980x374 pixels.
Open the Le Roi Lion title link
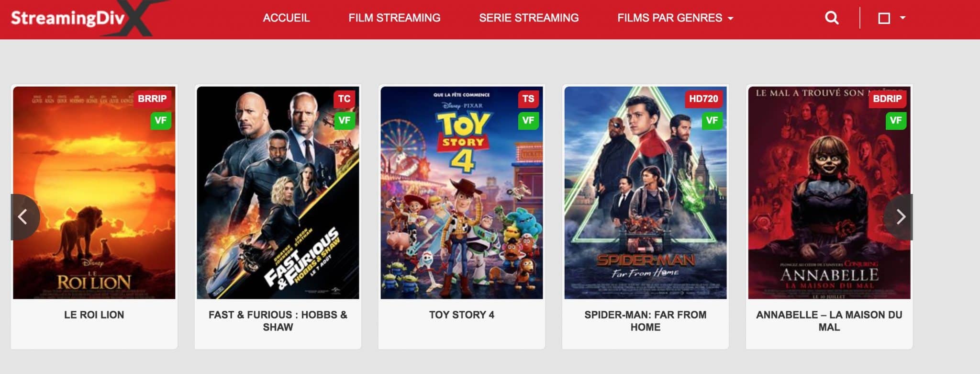[x=94, y=315]
